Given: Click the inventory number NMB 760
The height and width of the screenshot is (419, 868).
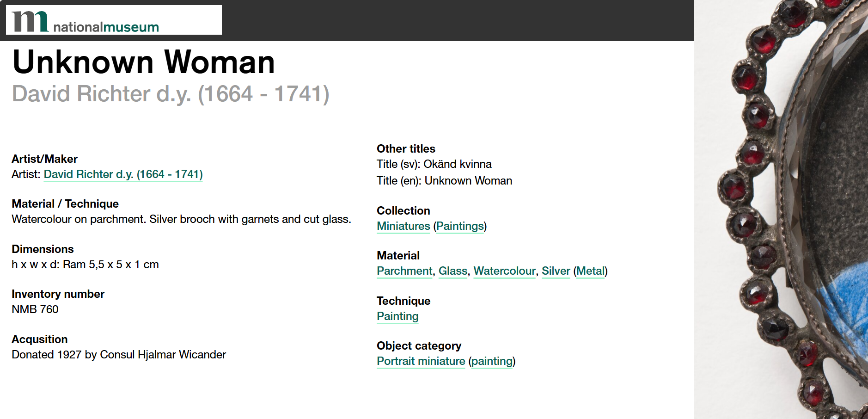Looking at the screenshot, I should pyautogui.click(x=35, y=309).
